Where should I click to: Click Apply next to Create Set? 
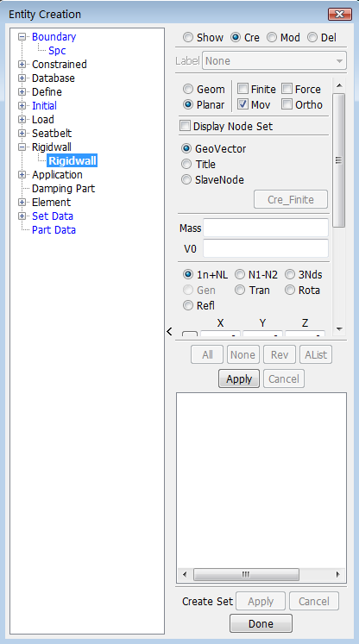[261, 601]
